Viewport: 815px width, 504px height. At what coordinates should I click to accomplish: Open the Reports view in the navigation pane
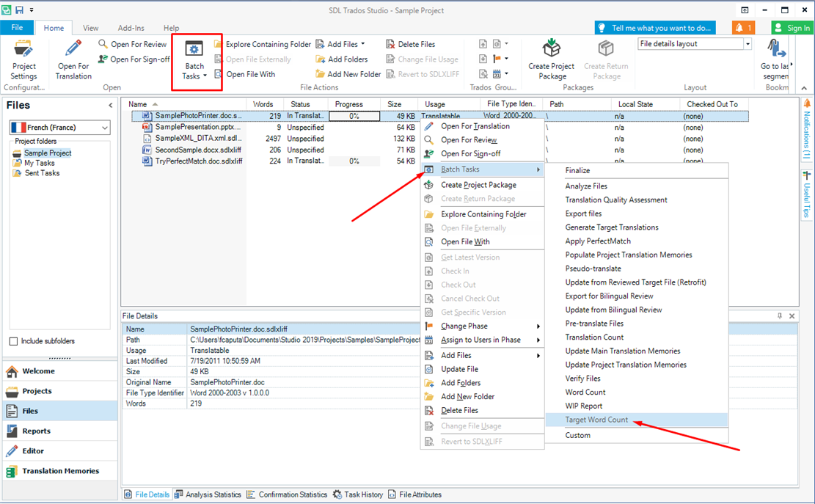(60, 431)
